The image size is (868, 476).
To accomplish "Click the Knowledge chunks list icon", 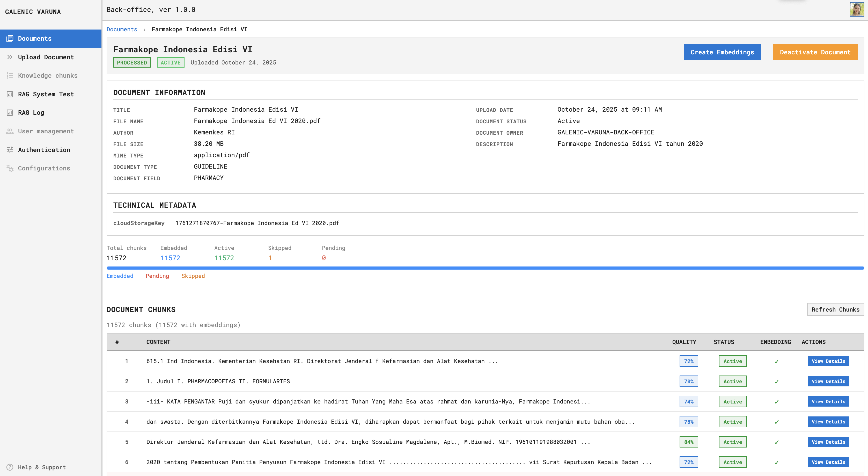I will [x=10, y=76].
